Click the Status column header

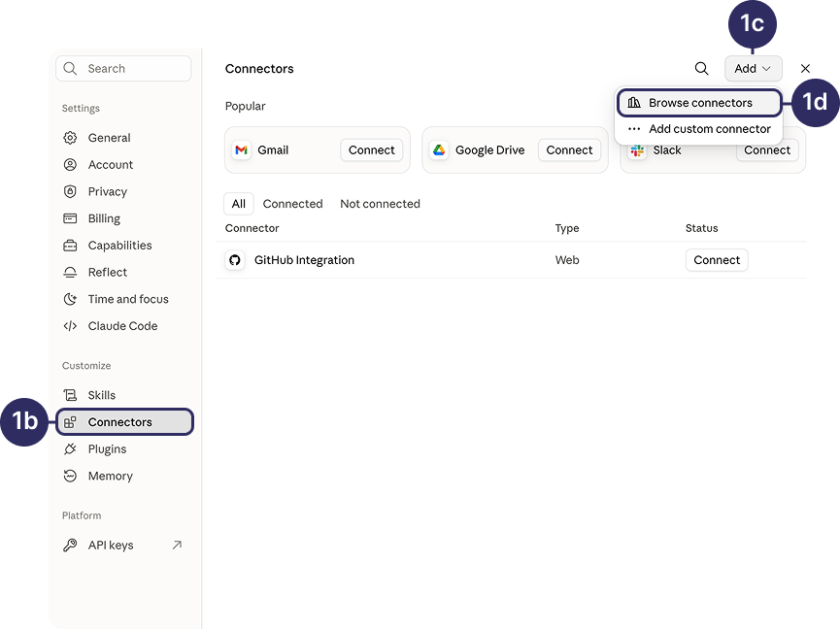[701, 228]
